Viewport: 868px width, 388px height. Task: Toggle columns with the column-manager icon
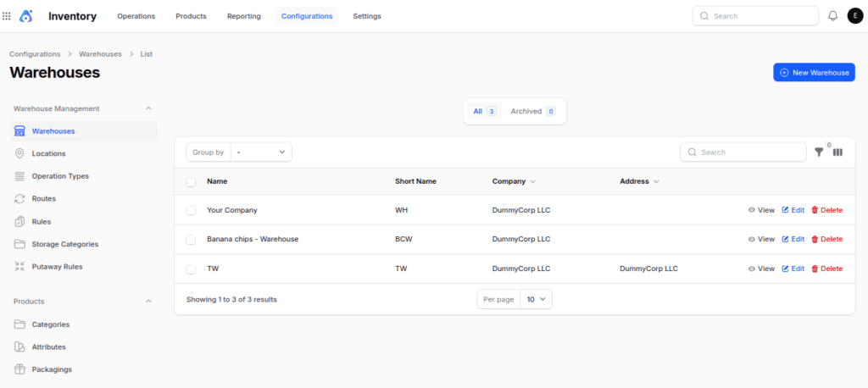(837, 152)
